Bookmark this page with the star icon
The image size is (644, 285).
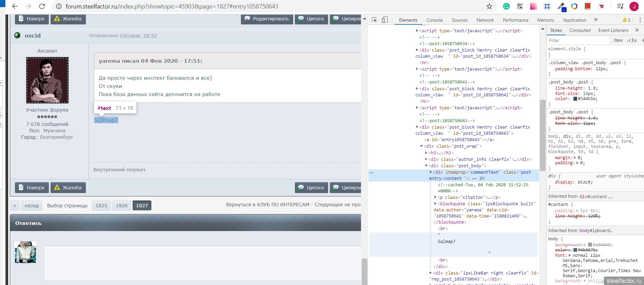coord(489,6)
